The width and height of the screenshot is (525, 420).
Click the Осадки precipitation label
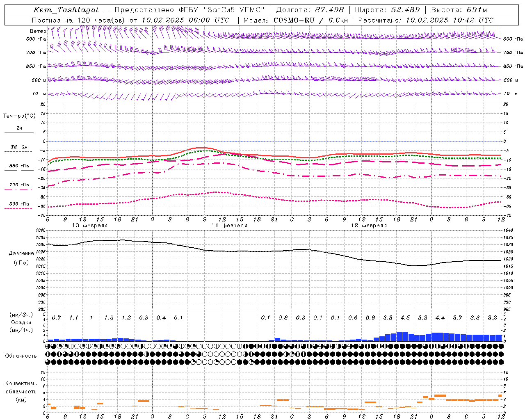pos(21,322)
